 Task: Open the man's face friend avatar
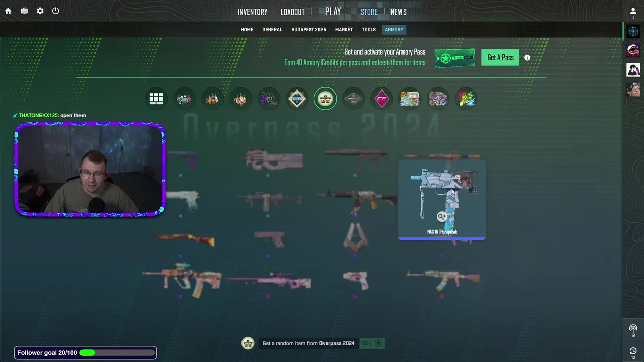(633, 89)
